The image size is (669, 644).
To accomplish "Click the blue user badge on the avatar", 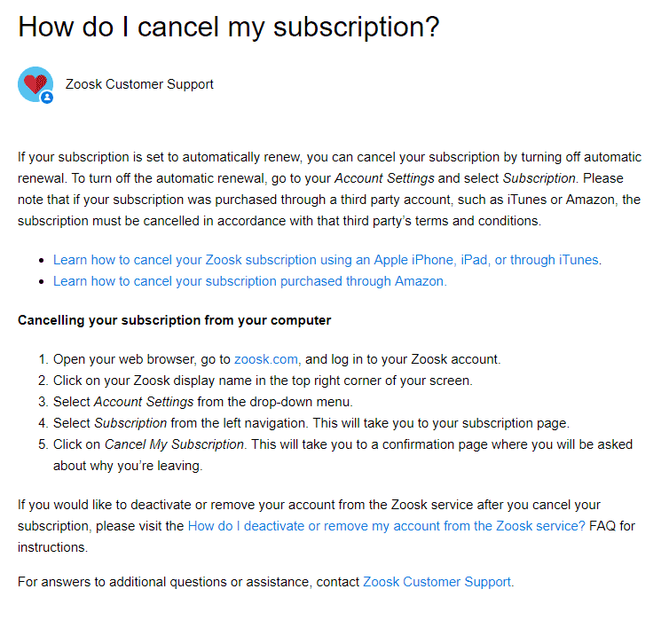I will tap(47, 97).
